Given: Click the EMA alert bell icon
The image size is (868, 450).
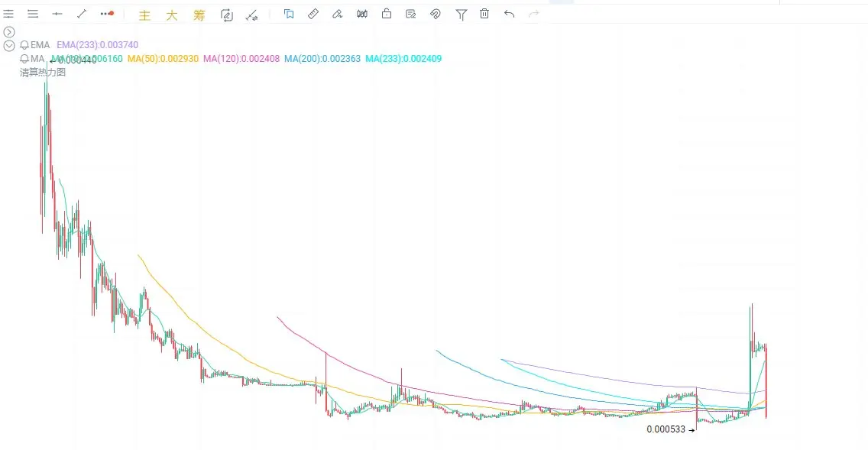Looking at the screenshot, I should point(24,45).
